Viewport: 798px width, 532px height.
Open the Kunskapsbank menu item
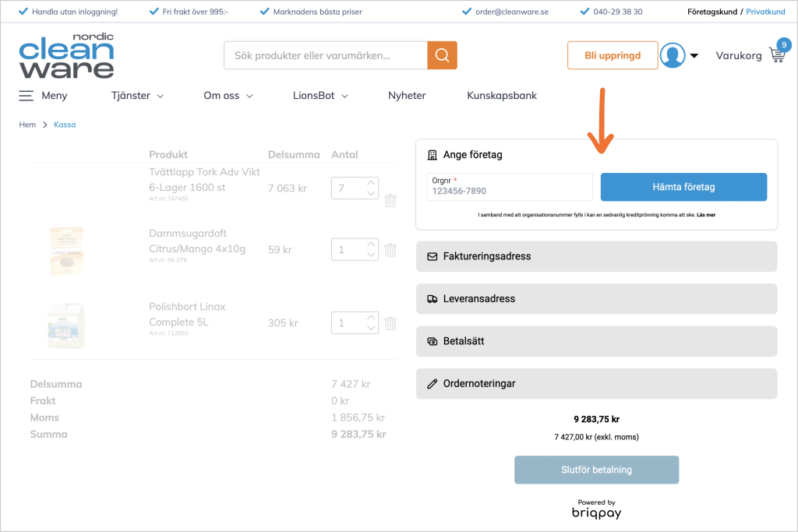502,96
